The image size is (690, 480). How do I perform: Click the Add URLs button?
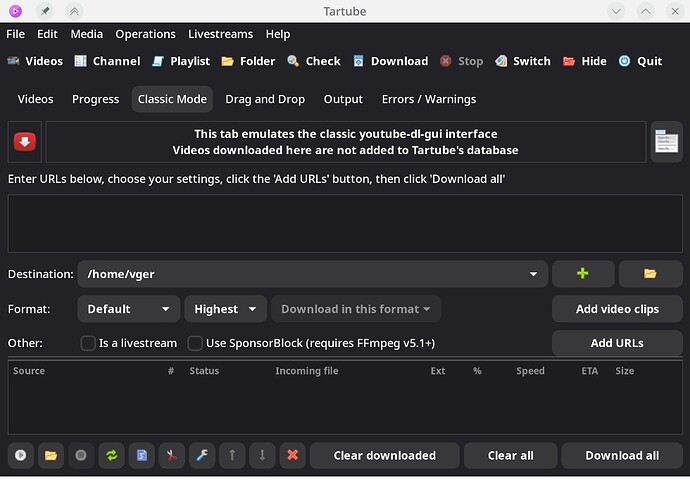(x=616, y=343)
